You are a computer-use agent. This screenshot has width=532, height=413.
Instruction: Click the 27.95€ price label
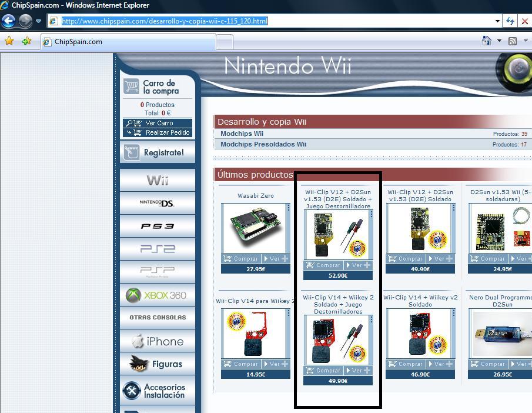pyautogui.click(x=256, y=269)
